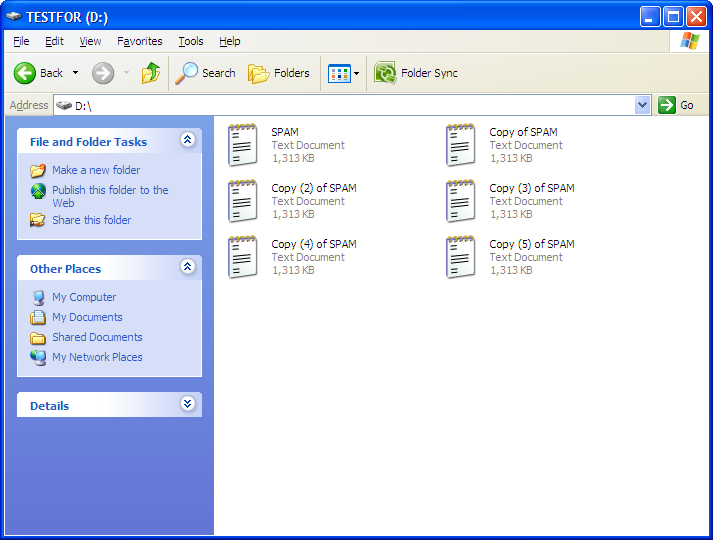Click the Publish to Web globe icon
This screenshot has width=713, height=540.
click(38, 191)
